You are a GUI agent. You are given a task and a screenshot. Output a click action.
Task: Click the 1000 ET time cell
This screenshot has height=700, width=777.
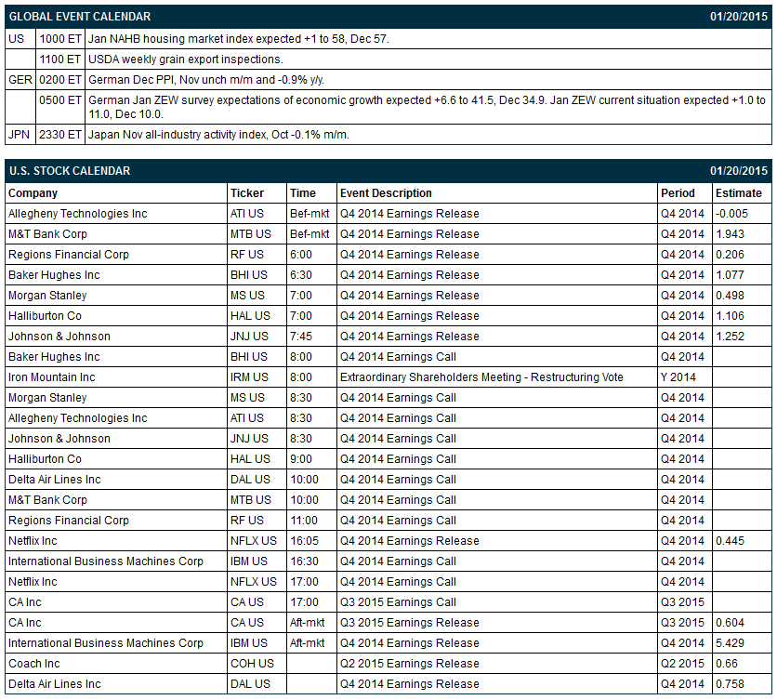click(x=60, y=39)
